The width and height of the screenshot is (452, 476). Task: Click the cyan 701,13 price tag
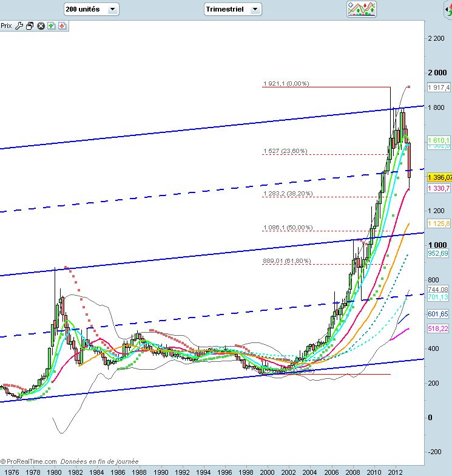click(438, 297)
